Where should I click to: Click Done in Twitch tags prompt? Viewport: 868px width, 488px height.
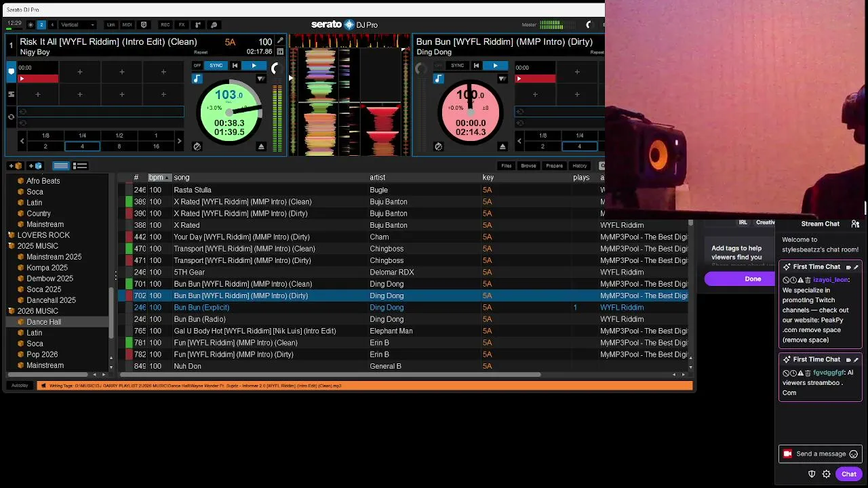753,279
